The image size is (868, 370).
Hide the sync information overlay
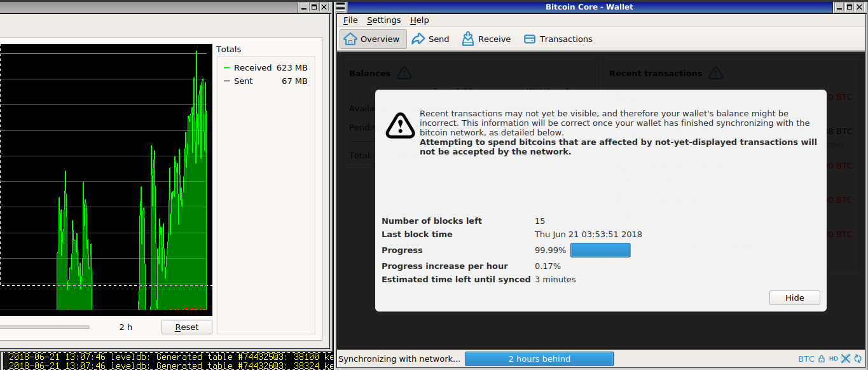click(794, 298)
